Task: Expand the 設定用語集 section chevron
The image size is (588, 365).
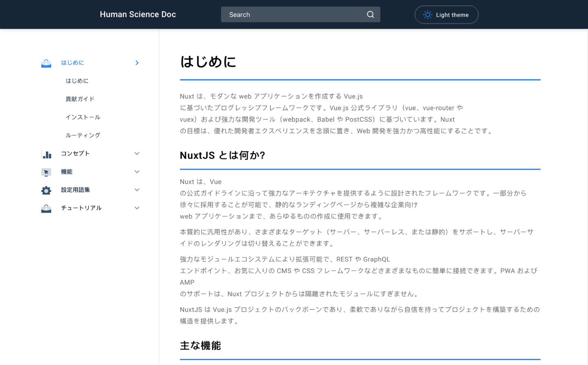Action: [x=137, y=190]
